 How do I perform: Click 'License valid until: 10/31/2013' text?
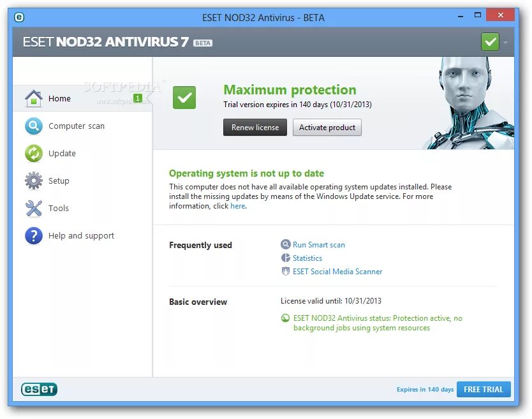(331, 301)
